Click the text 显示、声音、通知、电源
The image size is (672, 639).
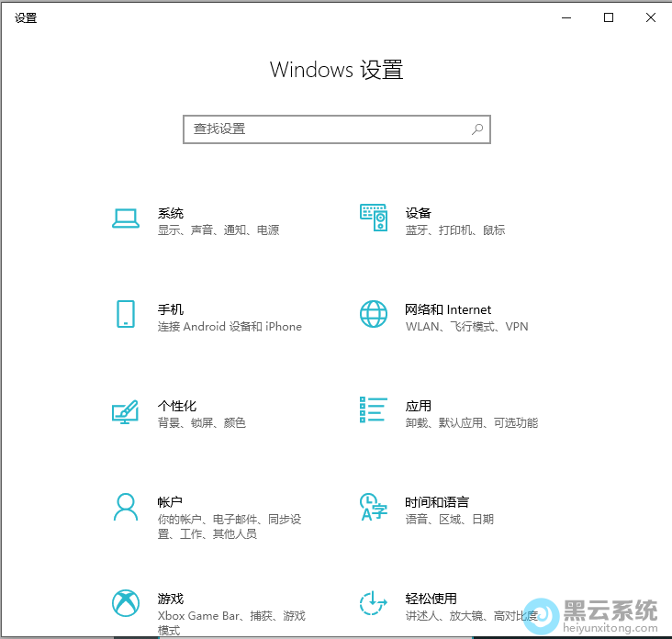[x=218, y=230]
